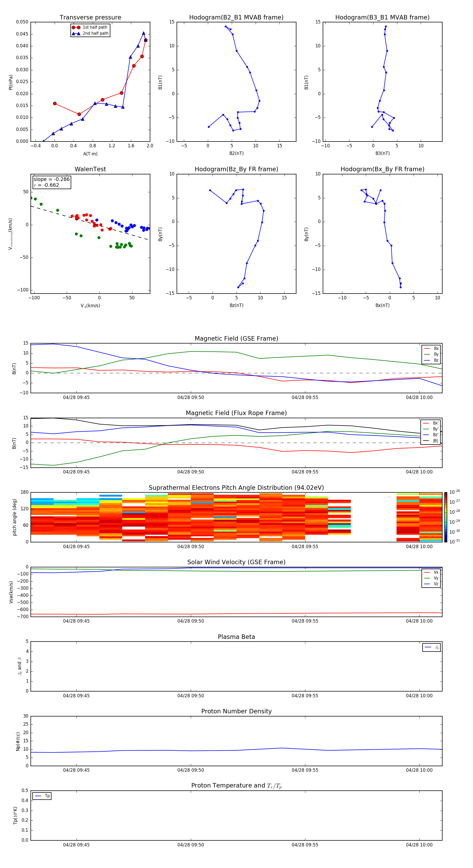The height and width of the screenshot is (868, 473).
Task: Click 'Vy' in the solar wind legend
Action: point(436,578)
